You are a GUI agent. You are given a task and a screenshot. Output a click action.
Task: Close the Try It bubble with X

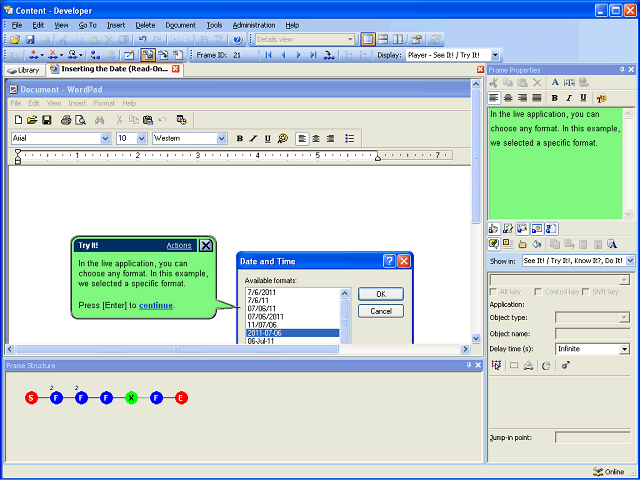tap(206, 245)
